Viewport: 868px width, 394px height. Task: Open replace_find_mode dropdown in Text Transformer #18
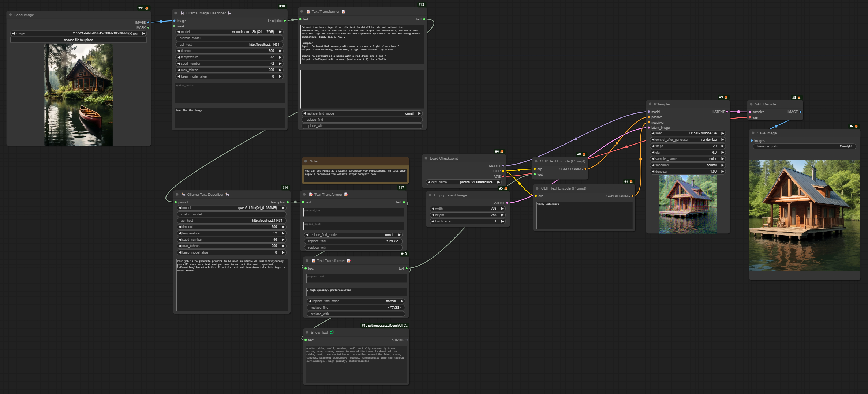pos(362,113)
